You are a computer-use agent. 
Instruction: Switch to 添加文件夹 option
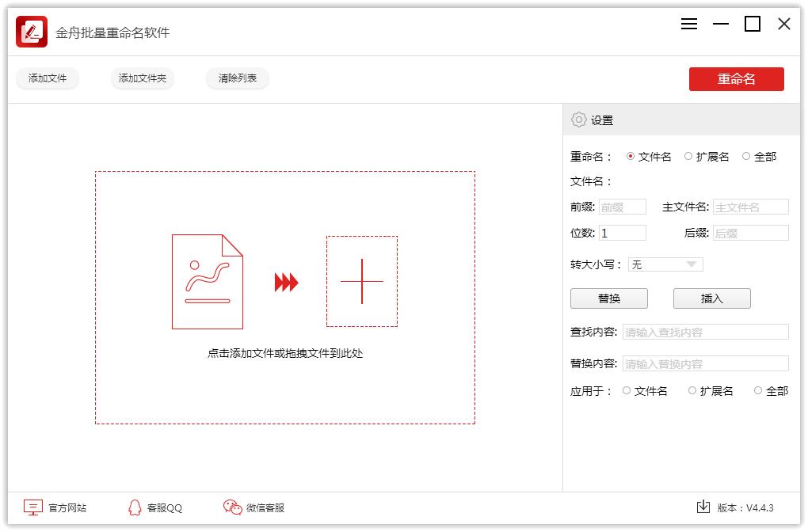142,78
